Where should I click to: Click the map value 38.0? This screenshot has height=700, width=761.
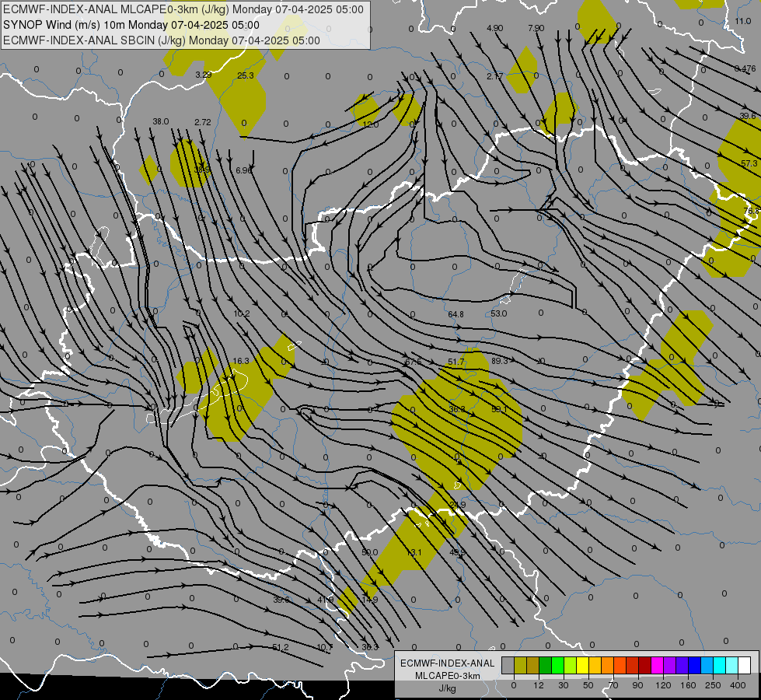tap(161, 121)
